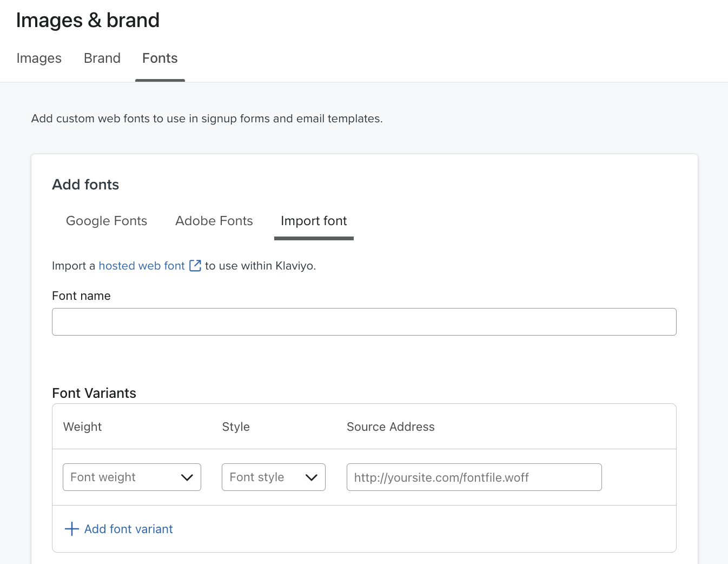Image resolution: width=728 pixels, height=564 pixels.
Task: Select the Import font tab
Action: tap(314, 221)
